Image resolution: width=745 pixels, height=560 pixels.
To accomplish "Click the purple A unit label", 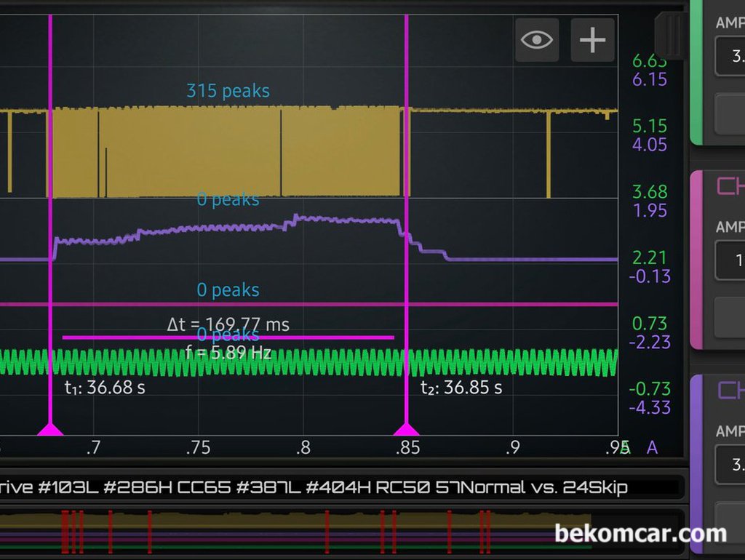I will [653, 447].
